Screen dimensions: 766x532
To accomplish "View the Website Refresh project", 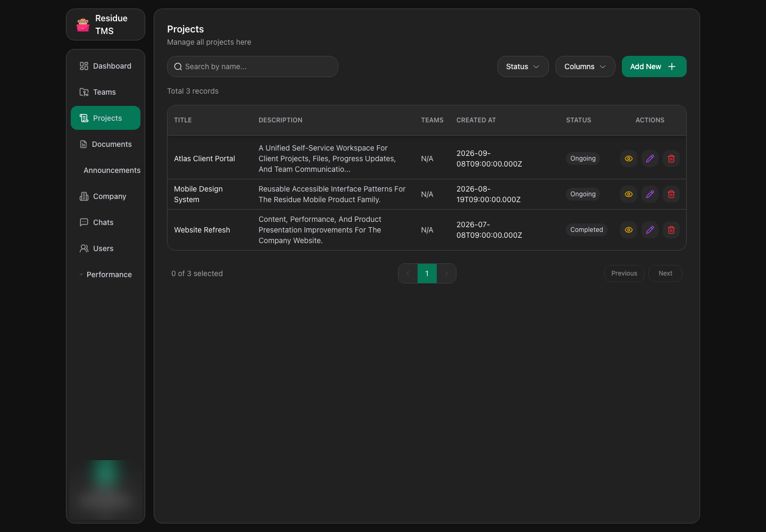I will click(x=629, y=230).
